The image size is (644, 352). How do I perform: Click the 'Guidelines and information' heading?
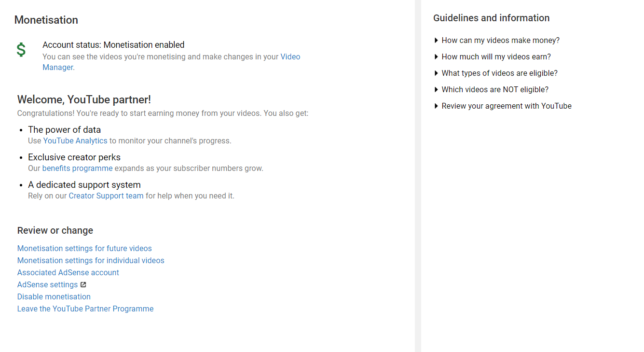(491, 18)
